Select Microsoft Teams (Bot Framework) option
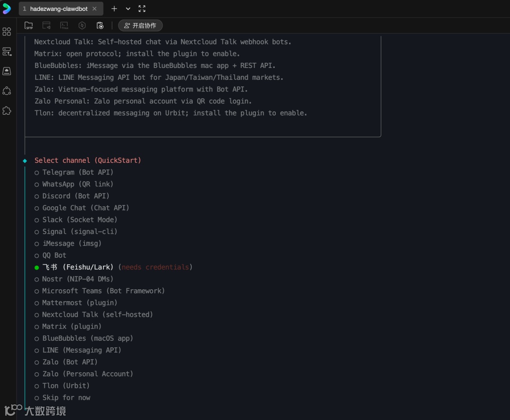This screenshot has height=420, width=510. pyautogui.click(x=100, y=291)
